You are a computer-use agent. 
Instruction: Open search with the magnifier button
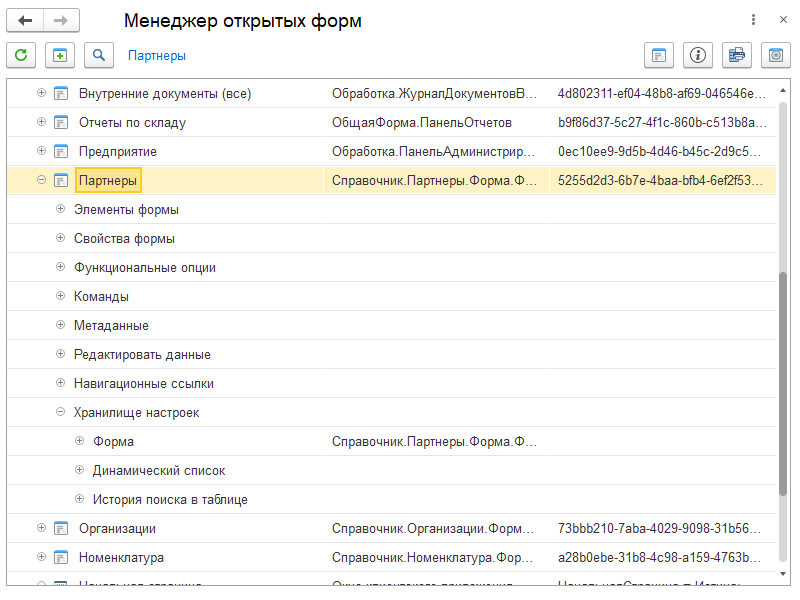pos(98,55)
